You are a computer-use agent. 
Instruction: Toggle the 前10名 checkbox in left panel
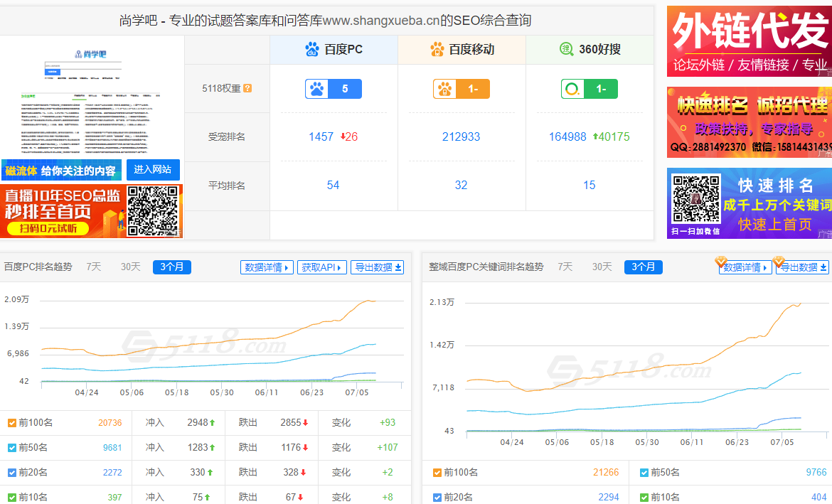click(x=11, y=497)
